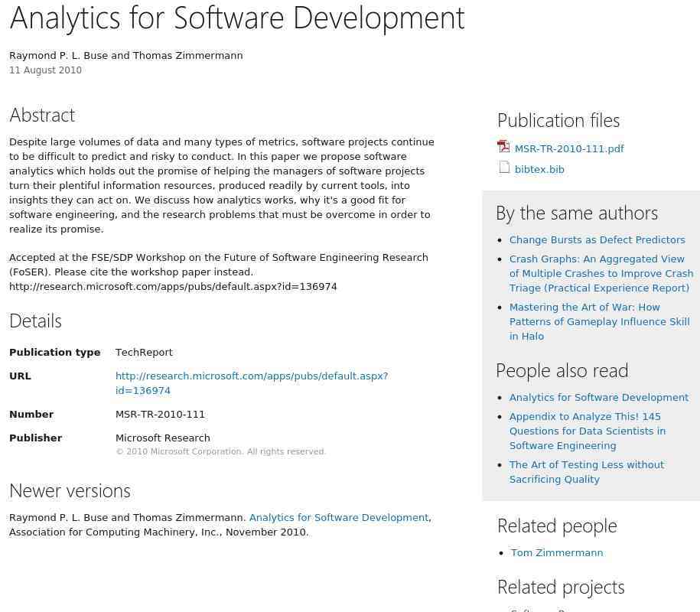Open the newer version Analytics for Software Development link

[338, 517]
